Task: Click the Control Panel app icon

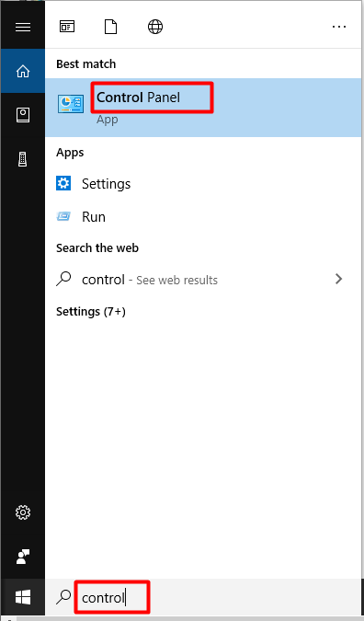Action: 71,104
